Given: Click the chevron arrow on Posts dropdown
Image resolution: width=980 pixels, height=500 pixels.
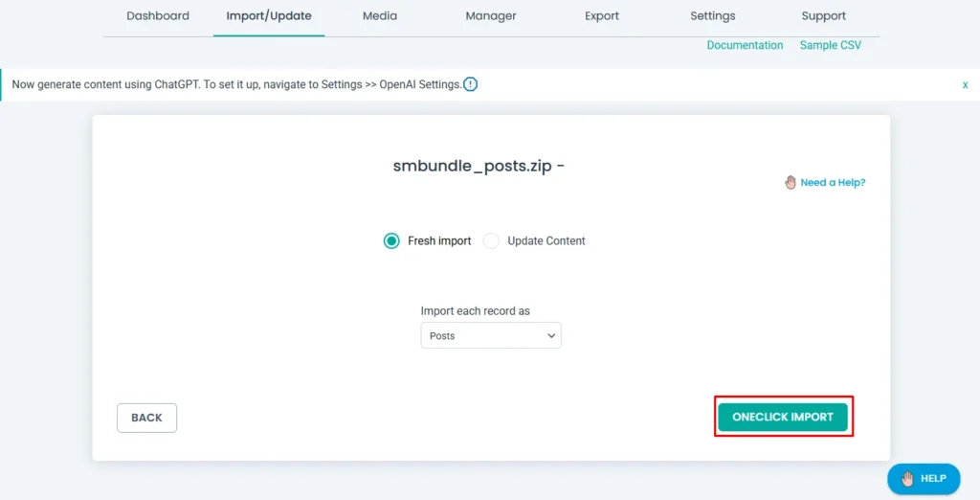Looking at the screenshot, I should 550,336.
